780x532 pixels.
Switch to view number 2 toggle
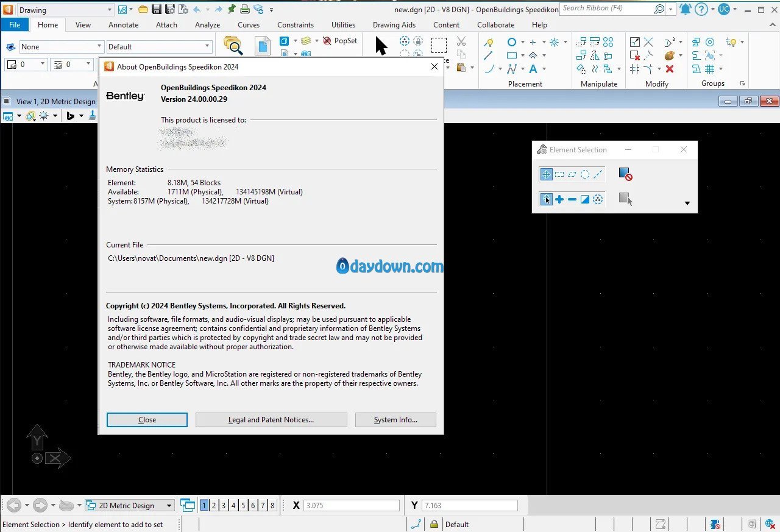(214, 505)
